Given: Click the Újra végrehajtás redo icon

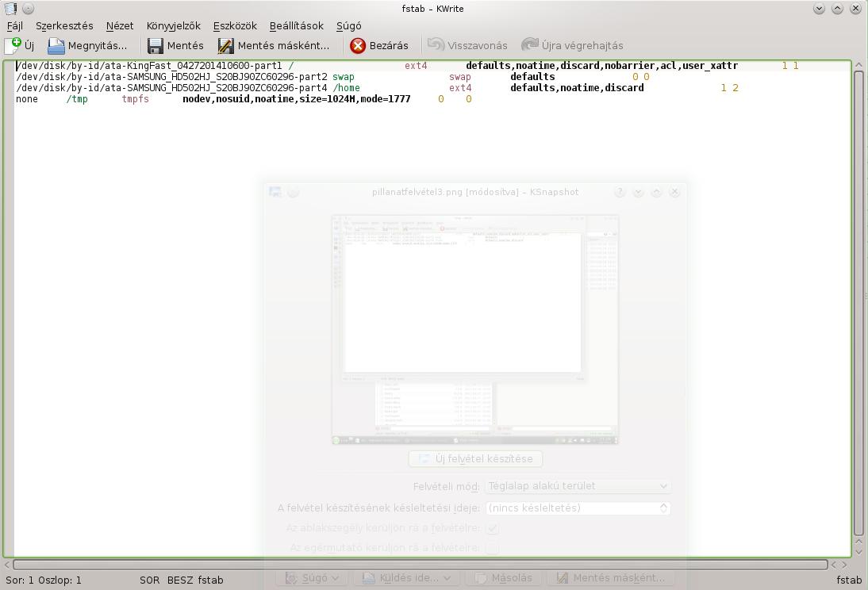Looking at the screenshot, I should tap(530, 44).
